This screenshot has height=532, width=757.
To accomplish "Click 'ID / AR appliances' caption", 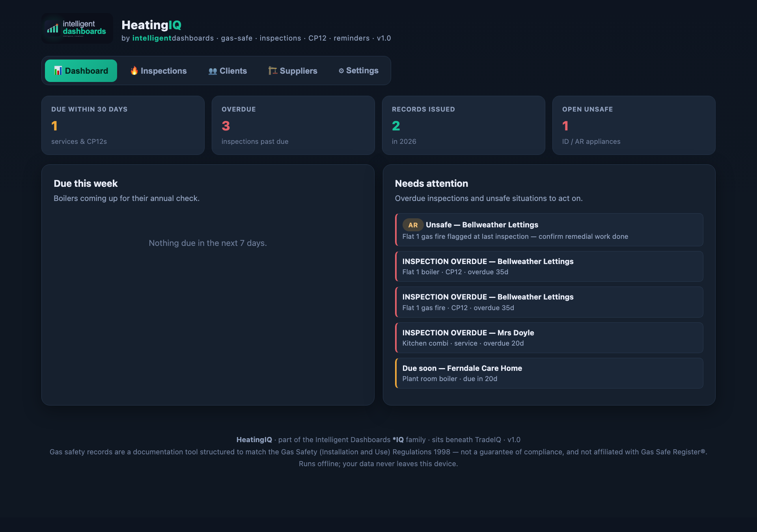I will point(591,141).
